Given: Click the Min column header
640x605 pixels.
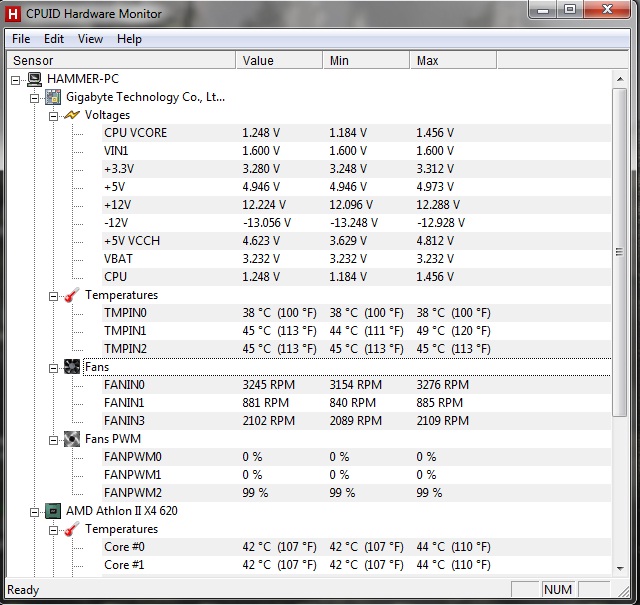Looking at the screenshot, I should [x=366, y=60].
